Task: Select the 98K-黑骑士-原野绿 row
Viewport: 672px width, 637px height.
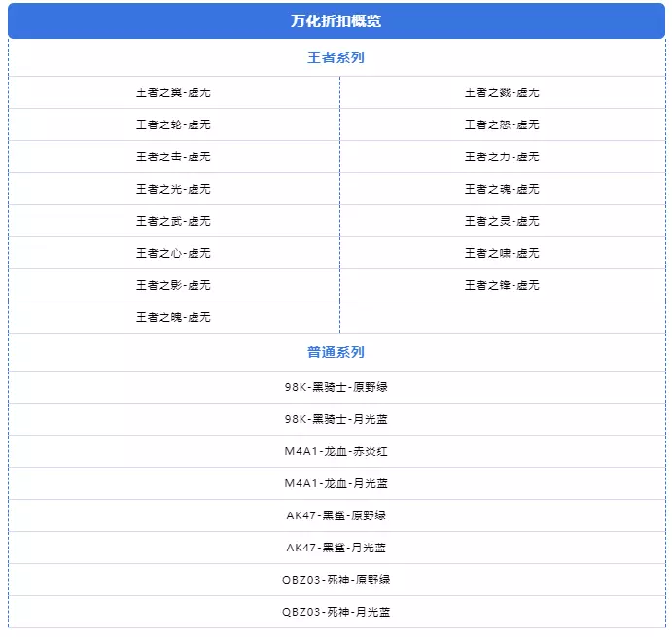Action: click(x=336, y=387)
